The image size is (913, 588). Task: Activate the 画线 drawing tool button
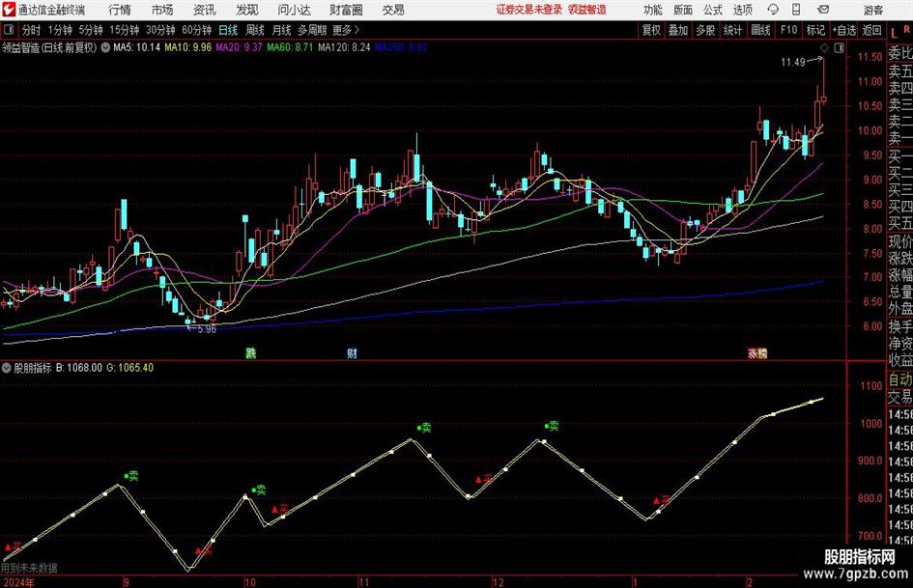[760, 30]
